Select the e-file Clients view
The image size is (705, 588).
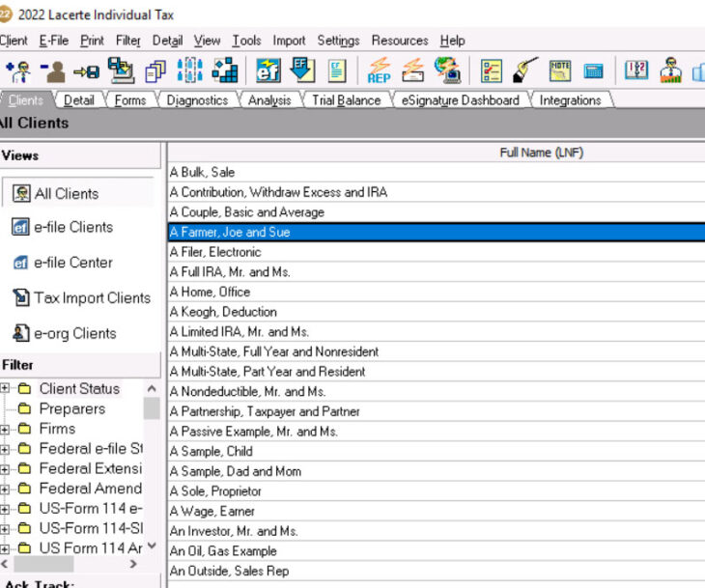(73, 228)
